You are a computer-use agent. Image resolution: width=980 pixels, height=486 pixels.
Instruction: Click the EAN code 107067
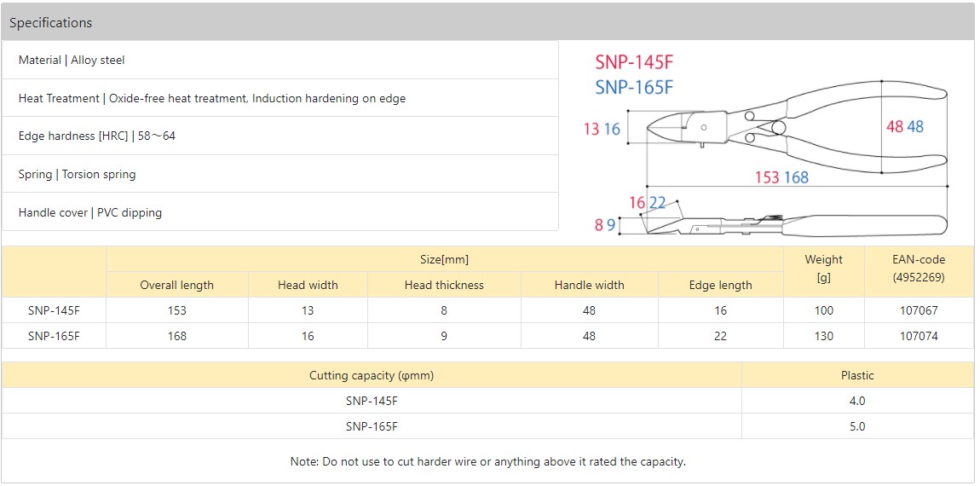pos(919,310)
